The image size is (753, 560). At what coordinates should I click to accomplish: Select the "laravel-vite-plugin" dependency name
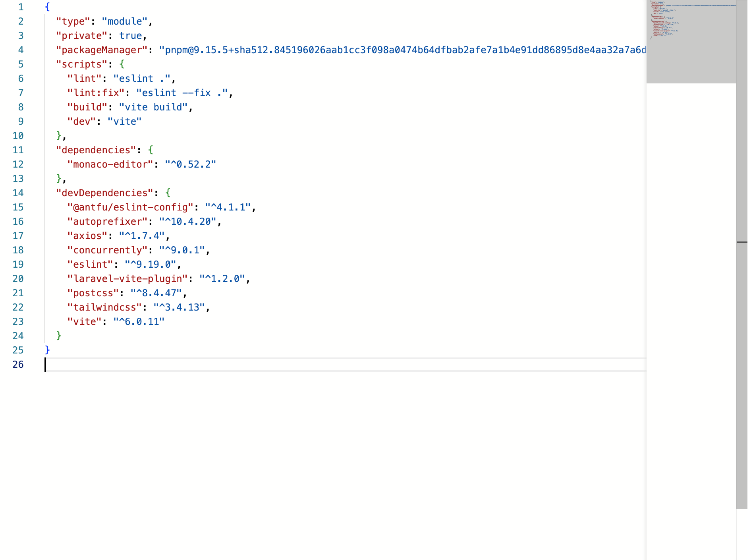(129, 278)
